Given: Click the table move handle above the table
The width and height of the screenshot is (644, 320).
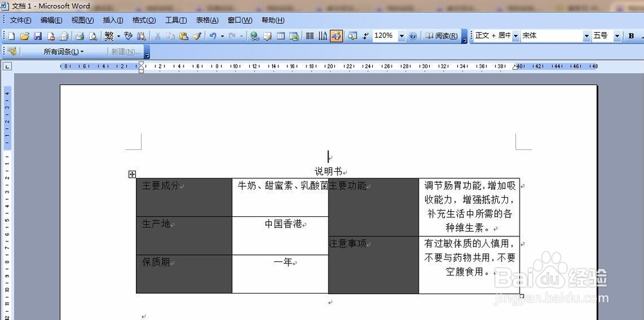Looking at the screenshot, I should (x=132, y=174).
